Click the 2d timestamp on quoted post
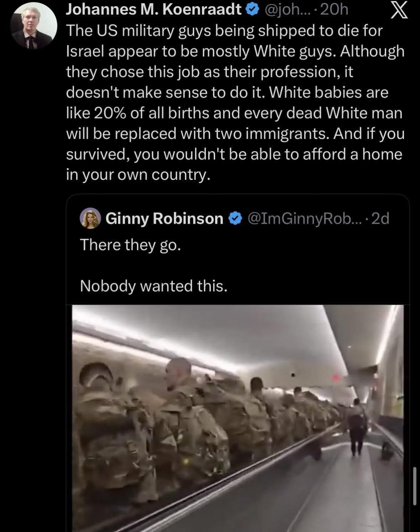 [380, 218]
